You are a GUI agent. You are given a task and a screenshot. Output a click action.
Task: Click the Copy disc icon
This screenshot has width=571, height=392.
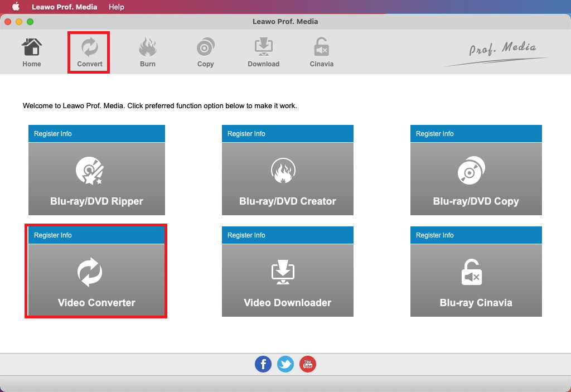click(205, 52)
